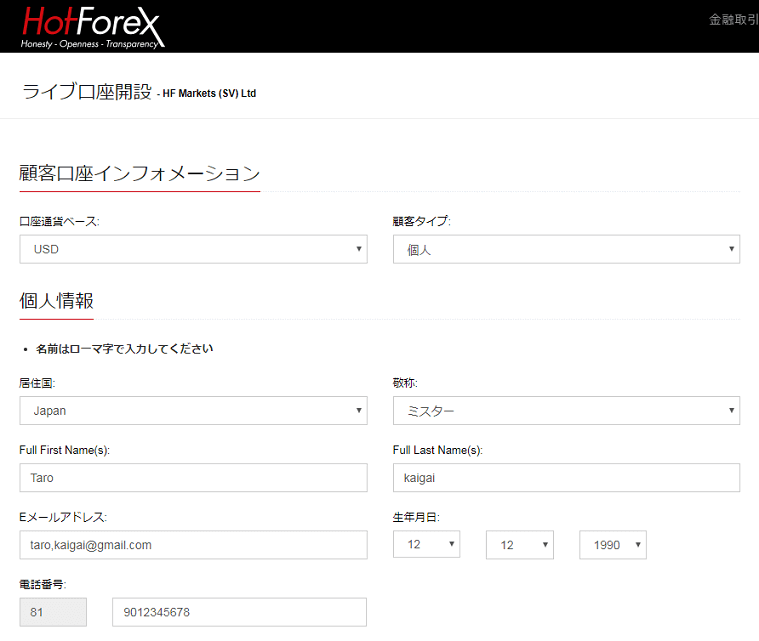Click the Full Last Name field with kaigai

(x=566, y=478)
